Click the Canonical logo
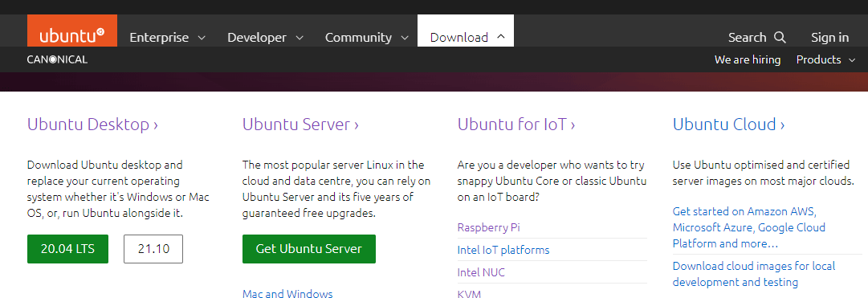This screenshot has height=298, width=868. 57,59
